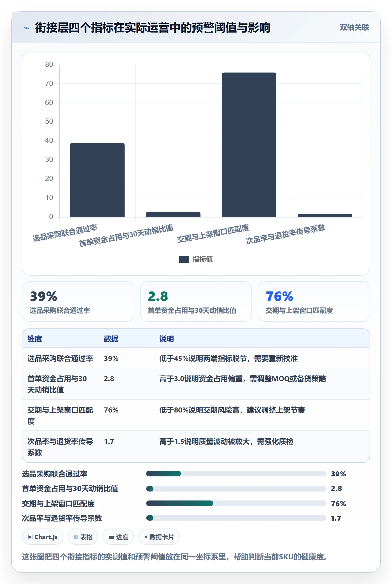The image size is (392, 584).
Task: Click the Chart.js tag chip
Action: tap(43, 537)
